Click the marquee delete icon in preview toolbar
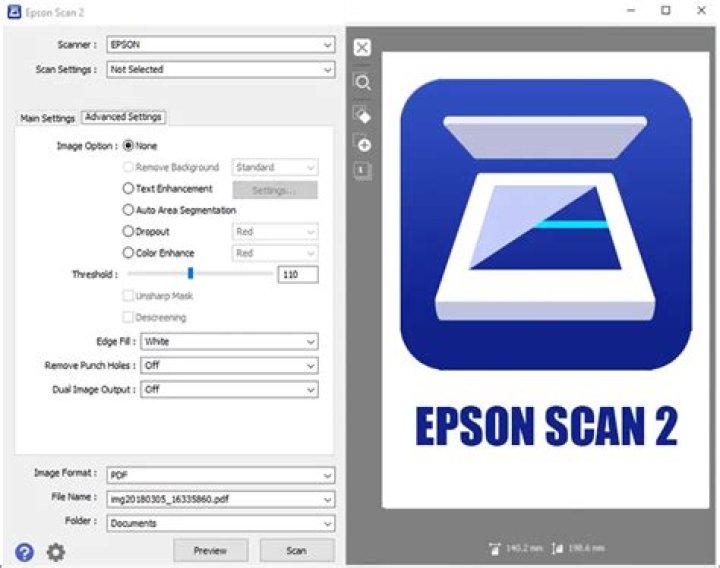The width and height of the screenshot is (720, 568). pyautogui.click(x=362, y=115)
